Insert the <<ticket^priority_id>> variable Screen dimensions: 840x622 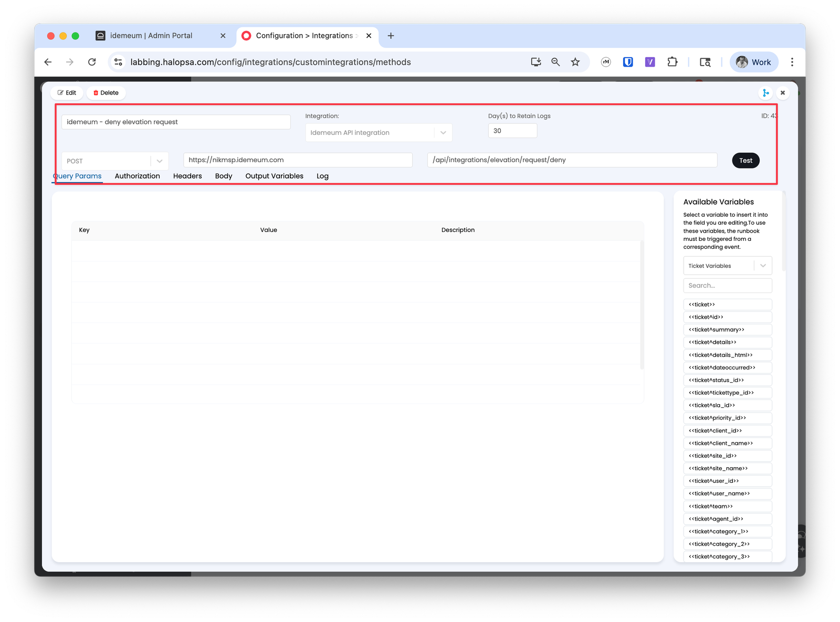728,418
